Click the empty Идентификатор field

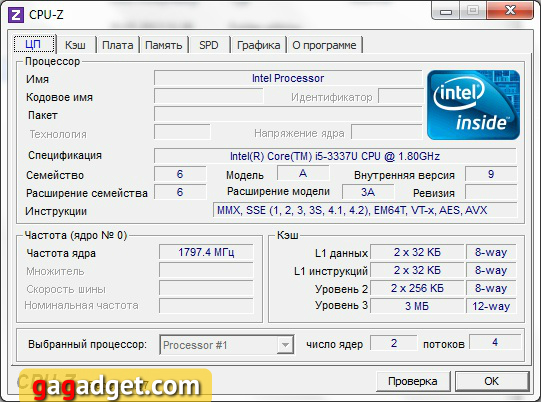400,96
